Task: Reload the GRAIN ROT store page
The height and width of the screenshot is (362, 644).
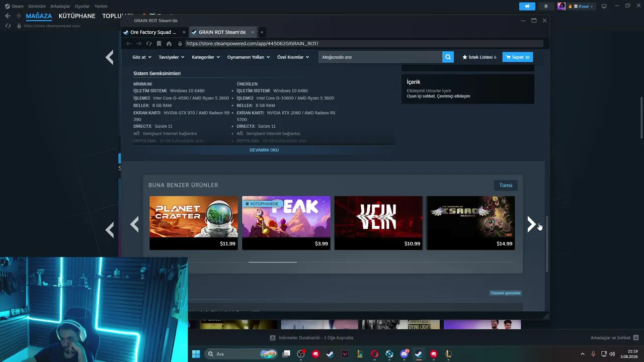Action: click(x=149, y=44)
